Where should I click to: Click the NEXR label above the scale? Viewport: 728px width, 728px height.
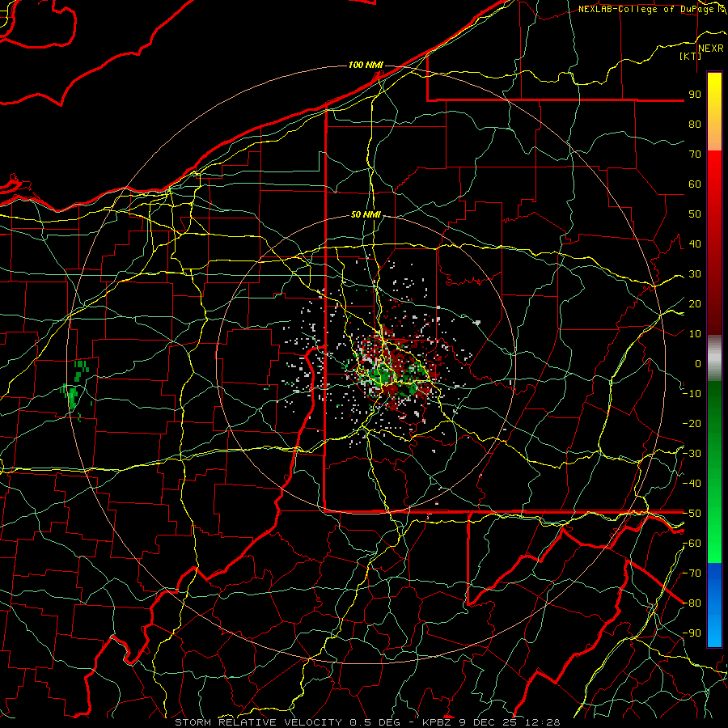click(711, 49)
